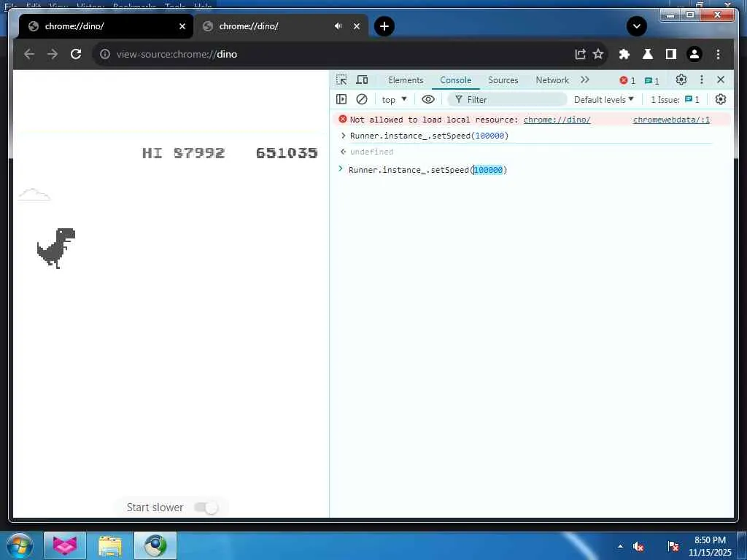Image resolution: width=747 pixels, height=560 pixels.
Task: Open the Windows Start button
Action: 18,545
